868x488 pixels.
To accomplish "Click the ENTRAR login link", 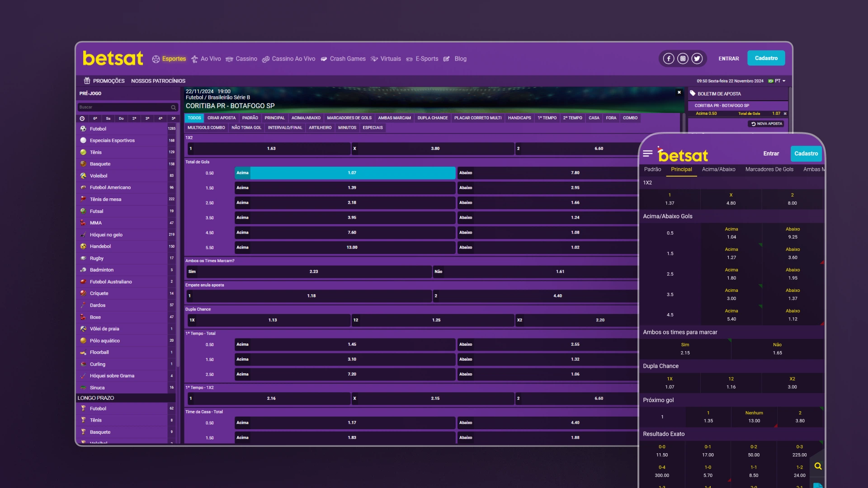I will click(x=729, y=59).
